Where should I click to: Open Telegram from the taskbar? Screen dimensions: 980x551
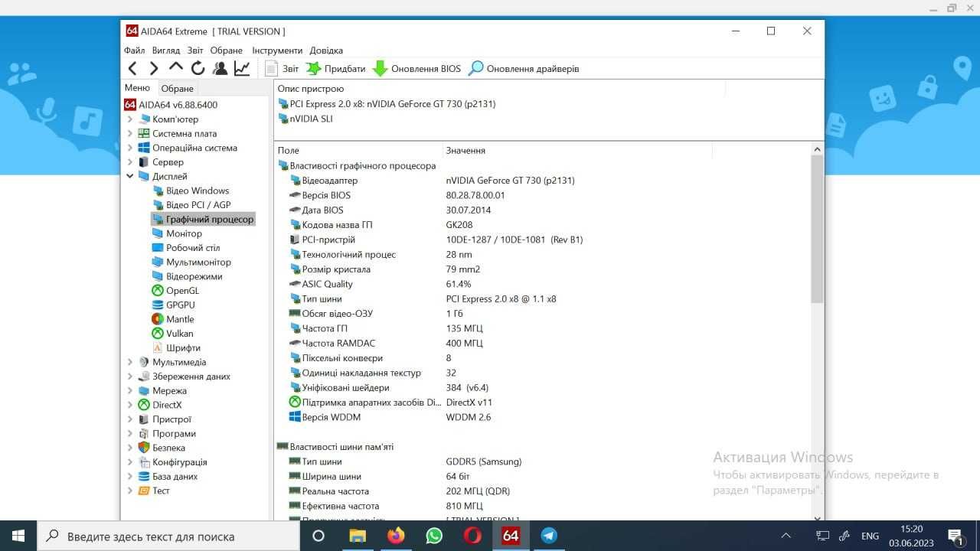coord(549,536)
